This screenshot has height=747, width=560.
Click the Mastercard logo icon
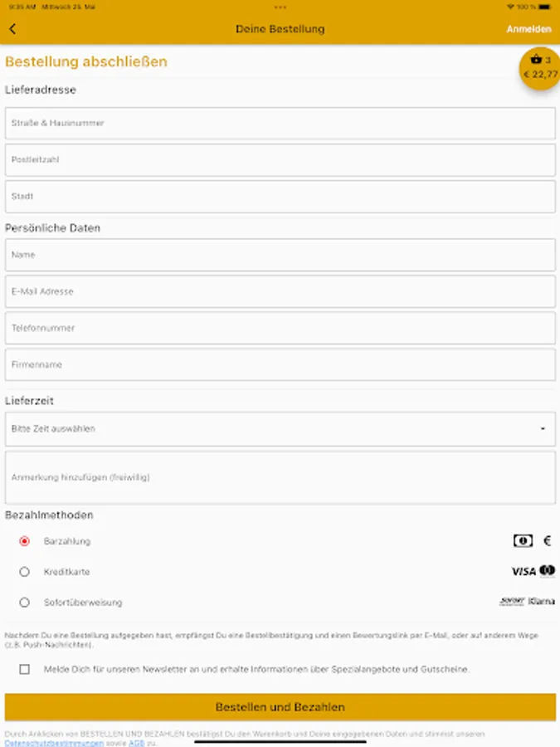pyautogui.click(x=548, y=571)
